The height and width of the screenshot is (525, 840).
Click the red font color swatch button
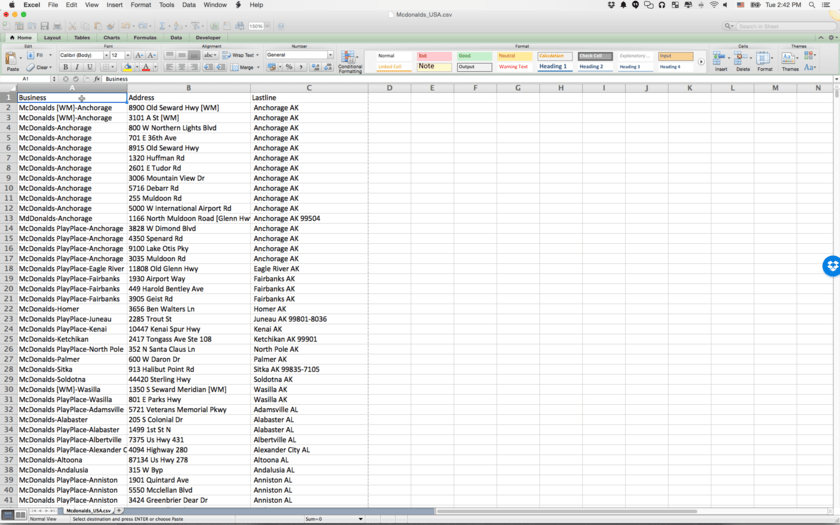(146, 68)
